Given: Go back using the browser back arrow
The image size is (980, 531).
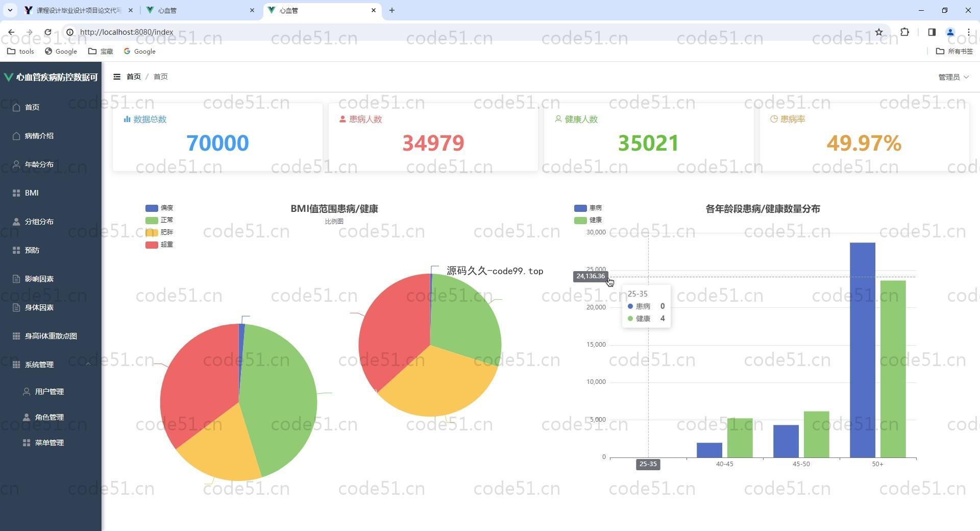Looking at the screenshot, I should 11,32.
